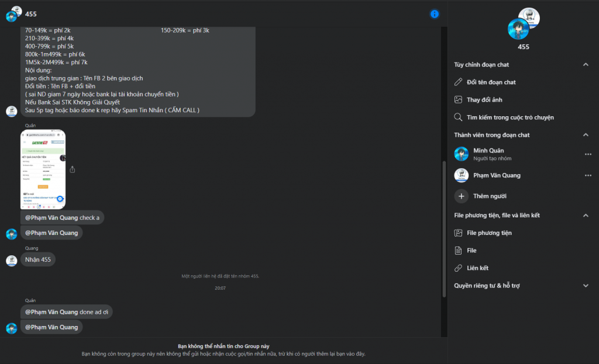Viewport: 599px width, 364px height.
Task: Collapse File phương tiện, file và liên kết
Action: (x=586, y=216)
